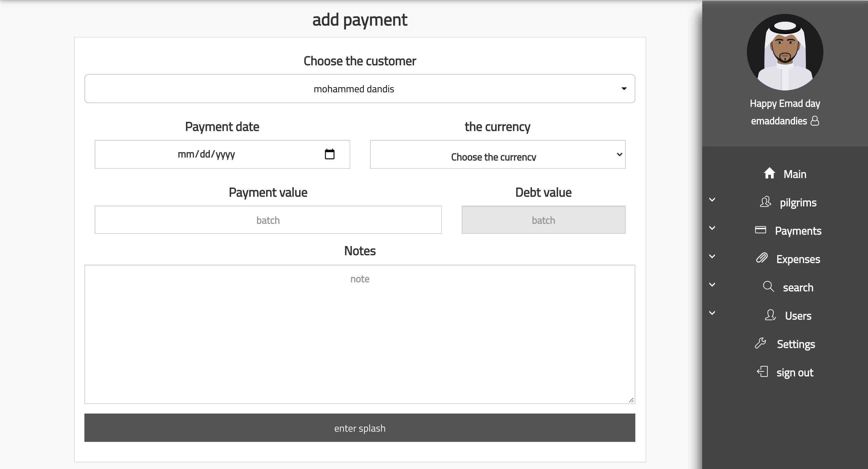Image resolution: width=868 pixels, height=469 pixels.
Task: Click the Payment value input field
Action: click(268, 220)
